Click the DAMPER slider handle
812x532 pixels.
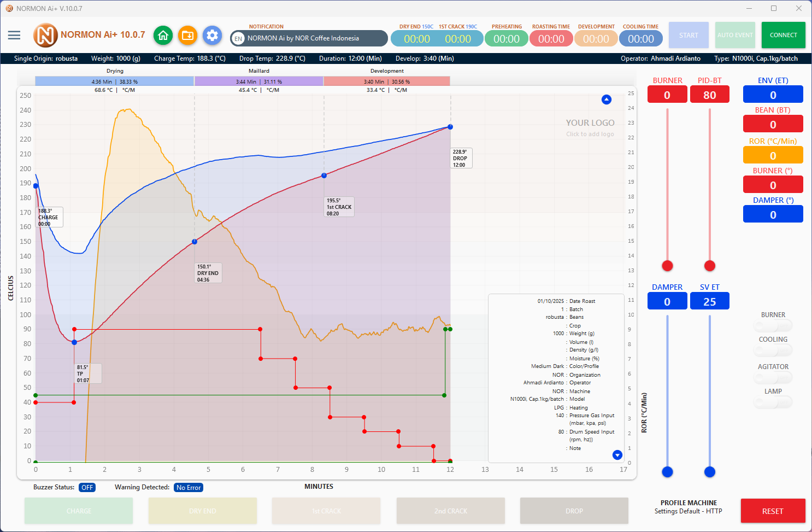click(x=667, y=472)
